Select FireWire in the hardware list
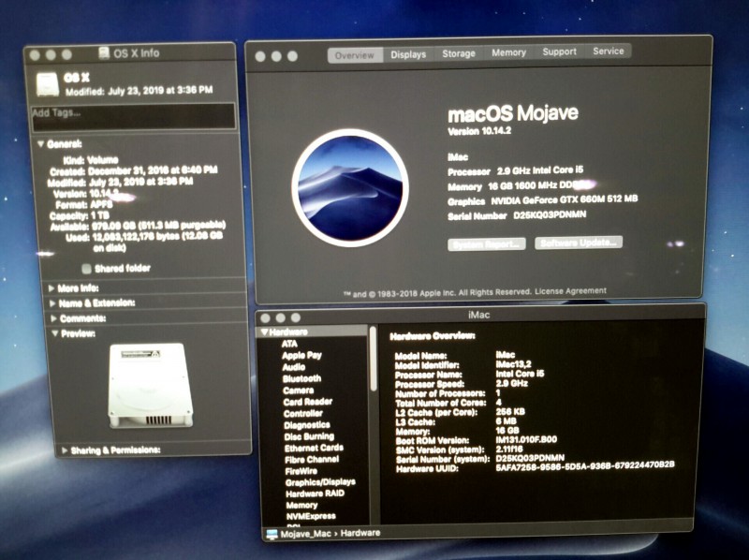749x560 pixels. pyautogui.click(x=301, y=471)
